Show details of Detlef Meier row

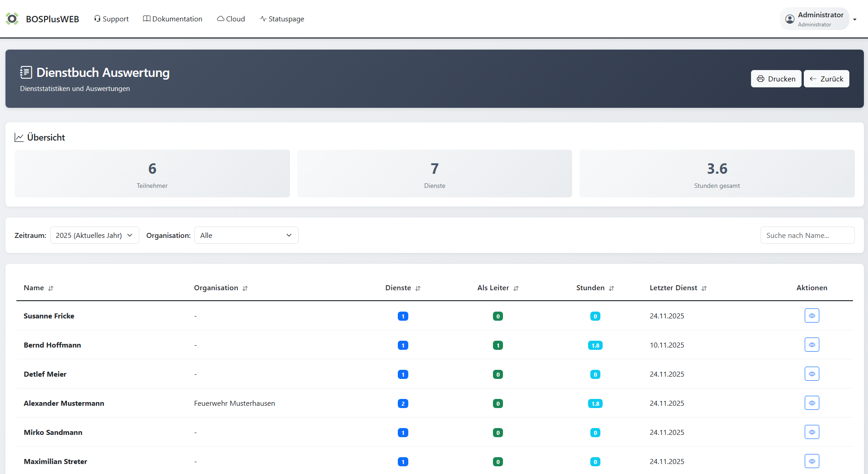(x=812, y=374)
